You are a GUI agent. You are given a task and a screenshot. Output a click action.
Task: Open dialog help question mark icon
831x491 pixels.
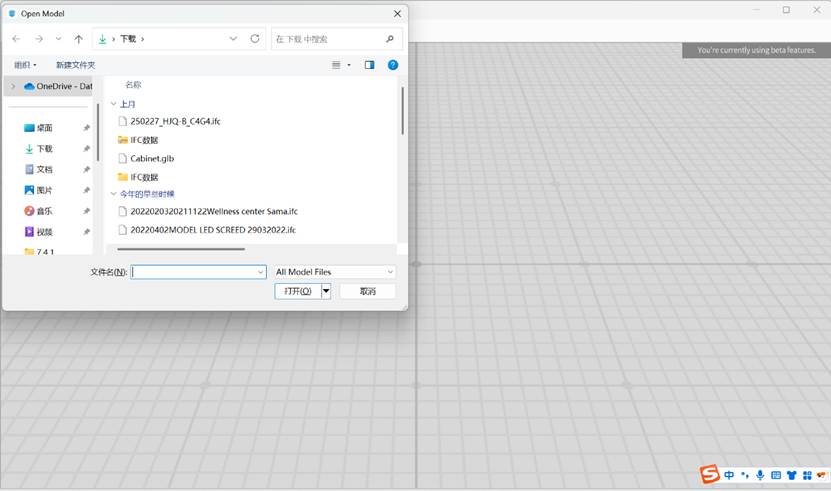point(393,65)
